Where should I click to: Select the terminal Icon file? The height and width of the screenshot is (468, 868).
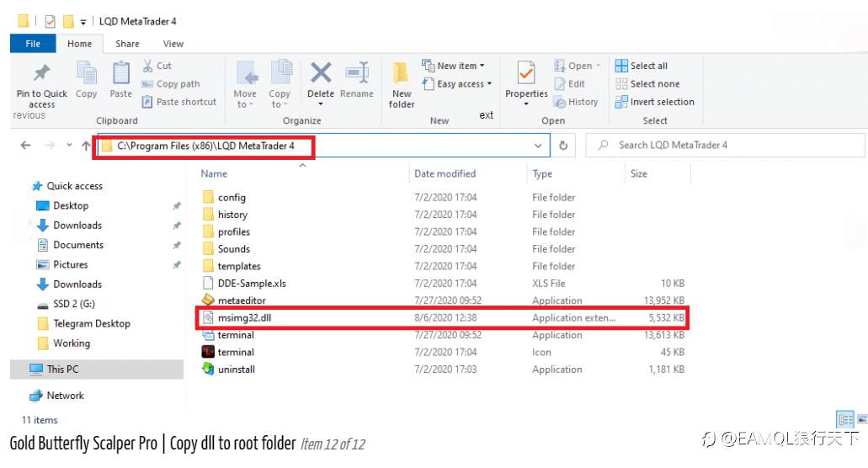tap(229, 353)
